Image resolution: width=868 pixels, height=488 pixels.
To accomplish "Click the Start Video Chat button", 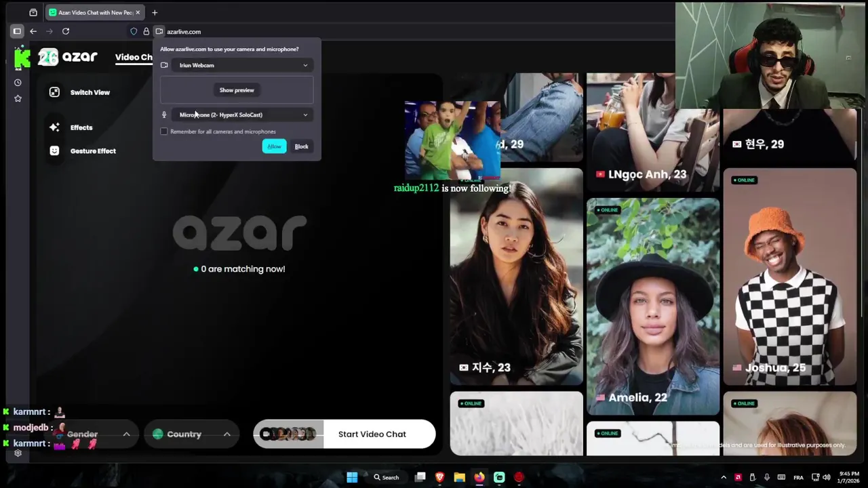I will click(344, 434).
